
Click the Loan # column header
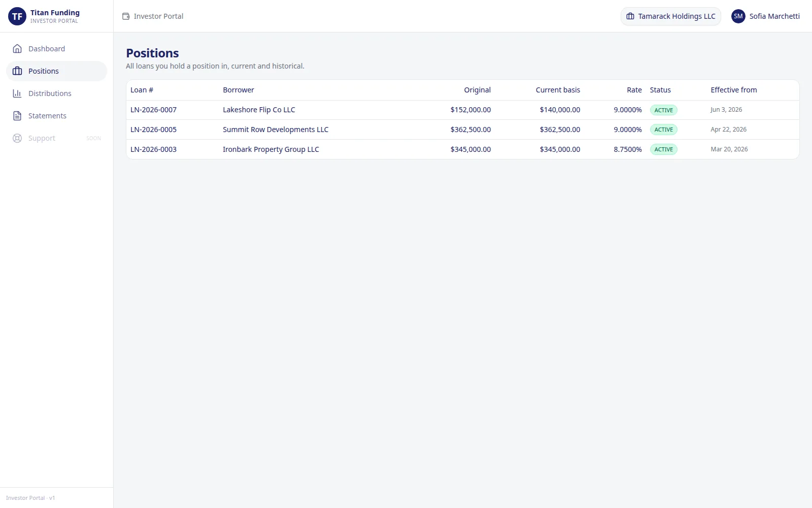click(x=142, y=90)
